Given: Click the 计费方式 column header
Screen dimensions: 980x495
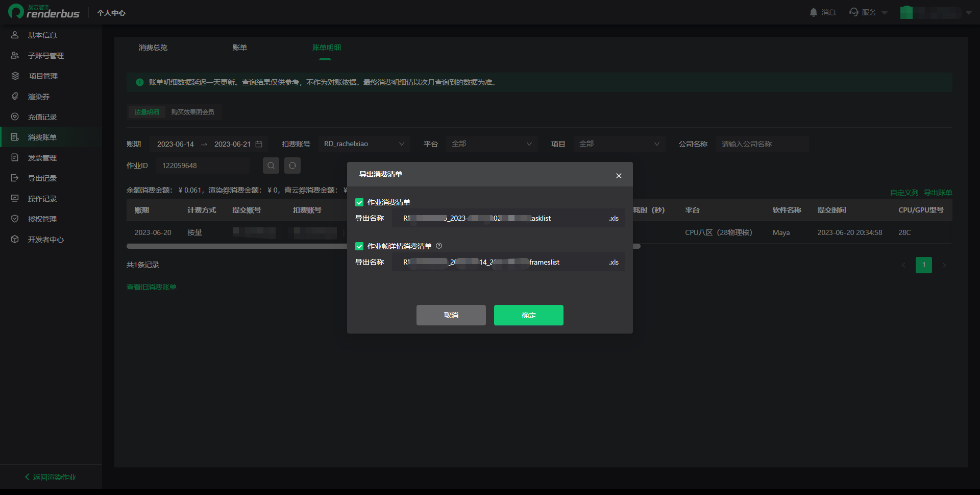Looking at the screenshot, I should tap(202, 210).
